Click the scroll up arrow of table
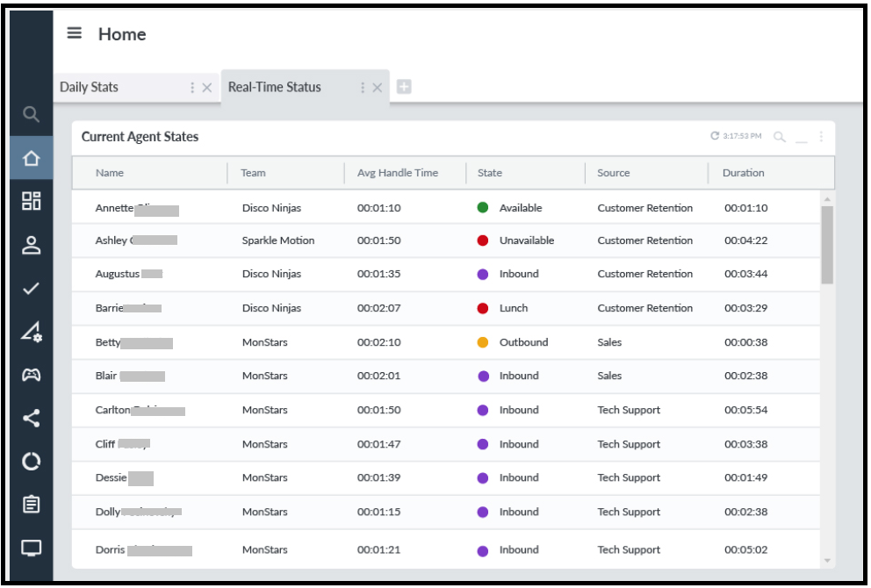The image size is (871, 588). [x=827, y=198]
